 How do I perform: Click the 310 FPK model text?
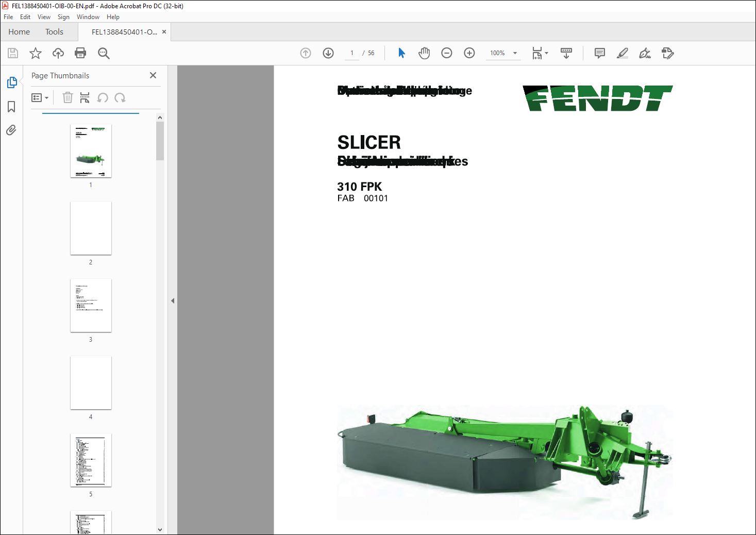tap(360, 187)
